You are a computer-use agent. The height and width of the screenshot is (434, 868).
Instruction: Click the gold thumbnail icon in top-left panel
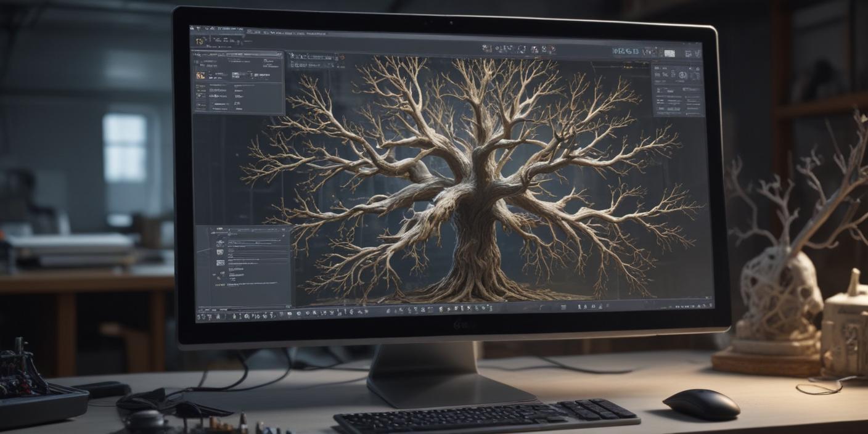tap(200, 75)
